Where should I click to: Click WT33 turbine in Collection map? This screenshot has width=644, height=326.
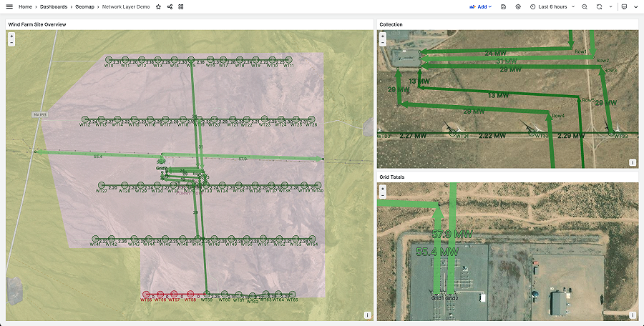pos(611,133)
